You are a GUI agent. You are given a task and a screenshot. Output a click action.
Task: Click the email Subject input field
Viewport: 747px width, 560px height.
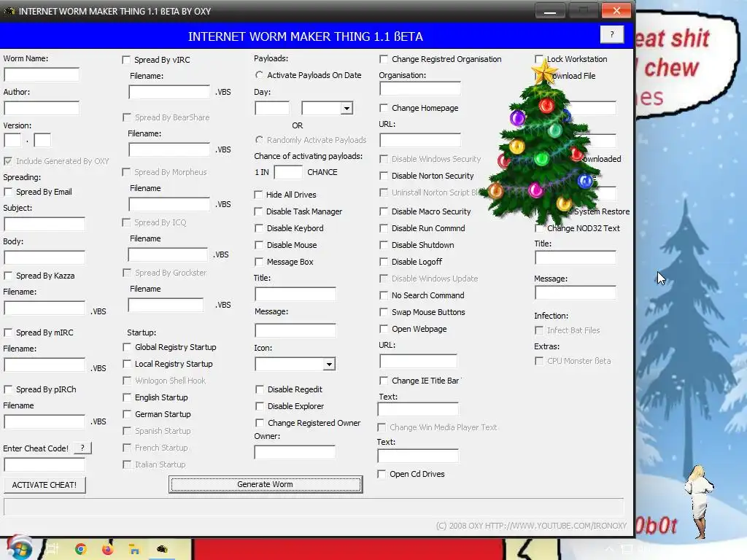[44, 225]
